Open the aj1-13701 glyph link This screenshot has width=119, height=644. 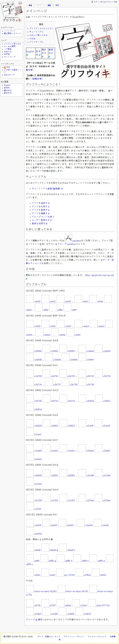(69, 575)
